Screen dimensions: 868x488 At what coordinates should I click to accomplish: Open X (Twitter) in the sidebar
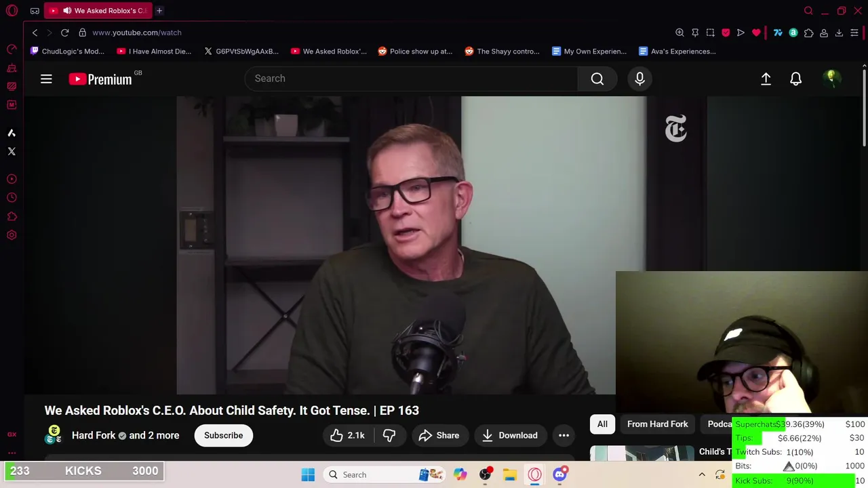[12, 151]
